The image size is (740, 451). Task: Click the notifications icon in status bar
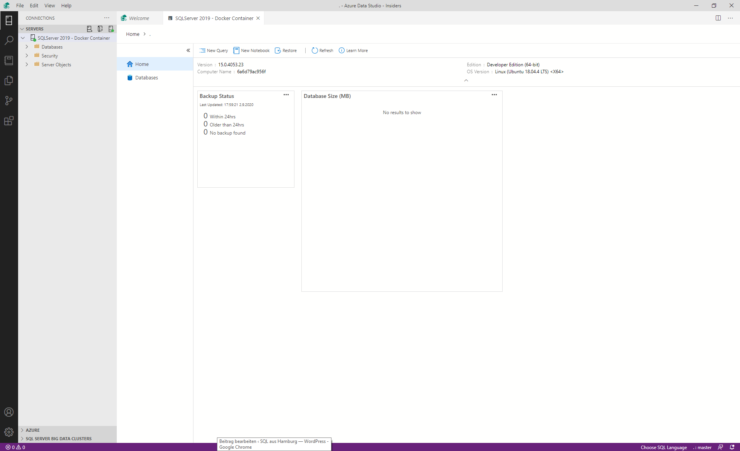[x=732, y=447]
